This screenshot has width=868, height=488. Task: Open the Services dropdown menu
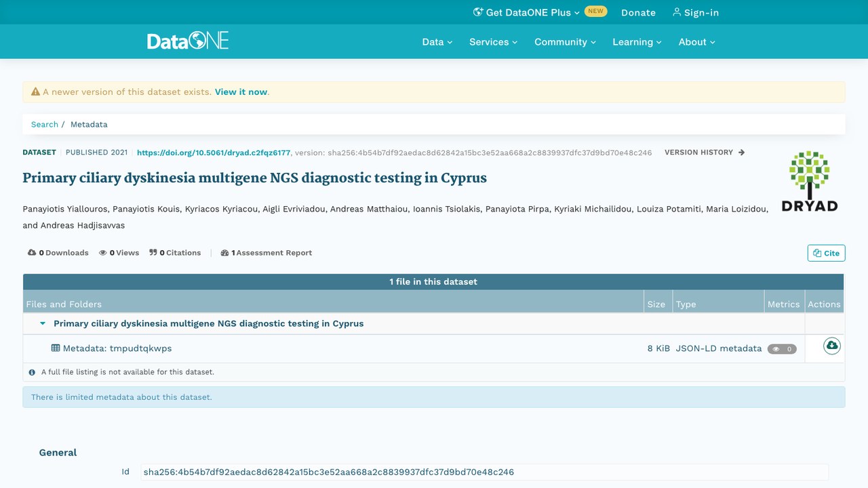[493, 42]
